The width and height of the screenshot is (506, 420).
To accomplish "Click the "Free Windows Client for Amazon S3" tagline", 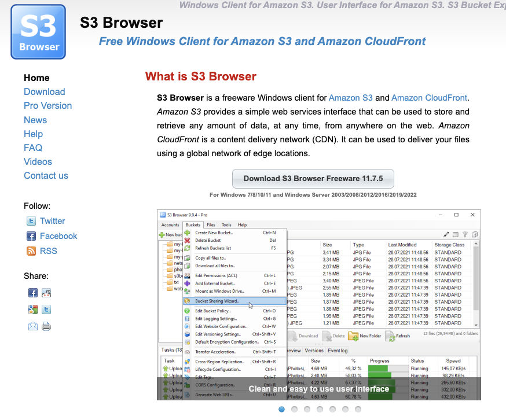I will (x=262, y=41).
